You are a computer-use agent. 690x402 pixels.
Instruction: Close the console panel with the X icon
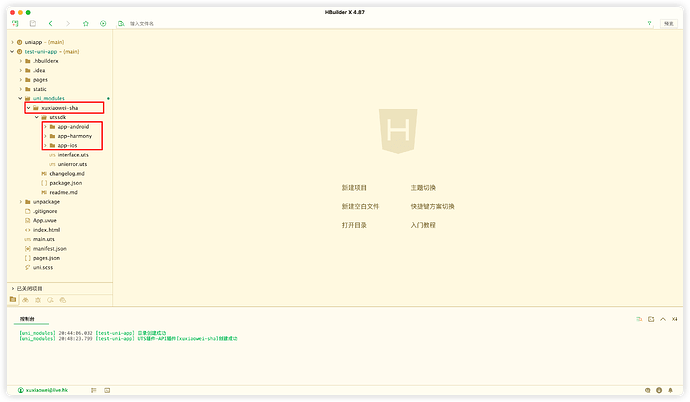[675, 318]
